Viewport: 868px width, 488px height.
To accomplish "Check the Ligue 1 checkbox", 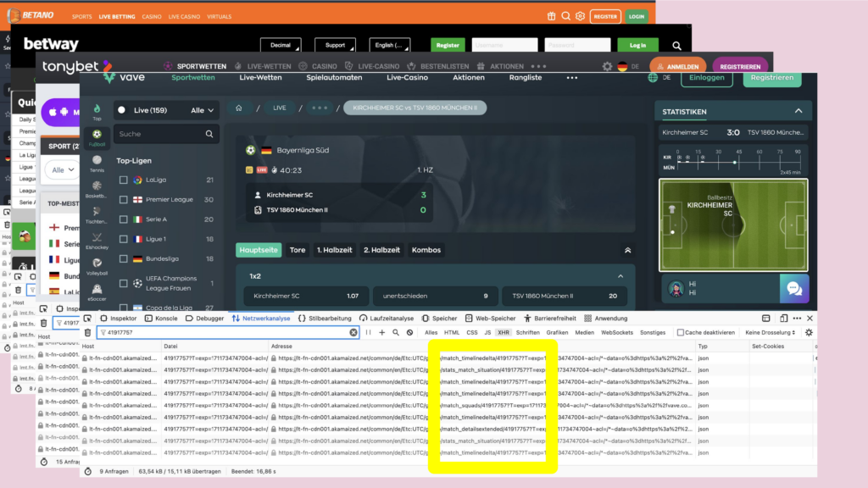I will (124, 239).
